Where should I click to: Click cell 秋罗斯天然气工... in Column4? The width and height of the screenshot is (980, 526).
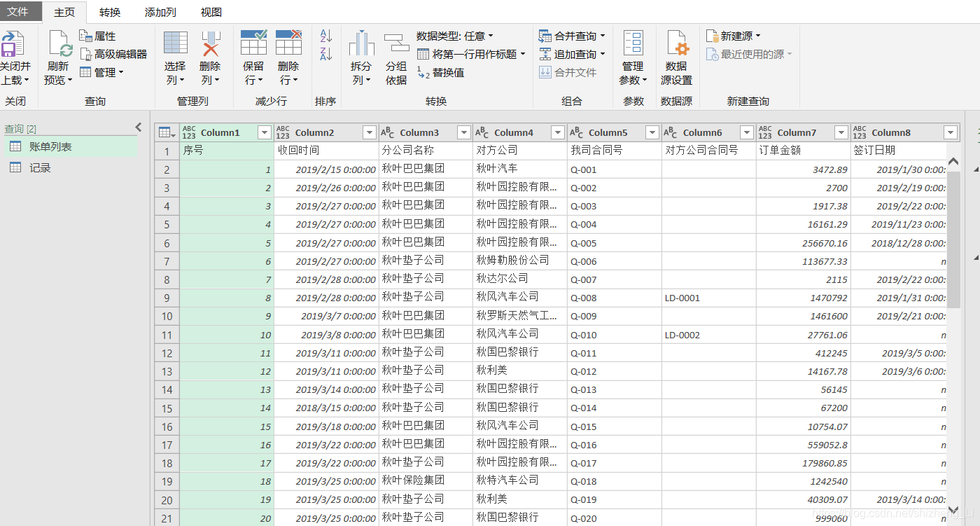coord(520,316)
